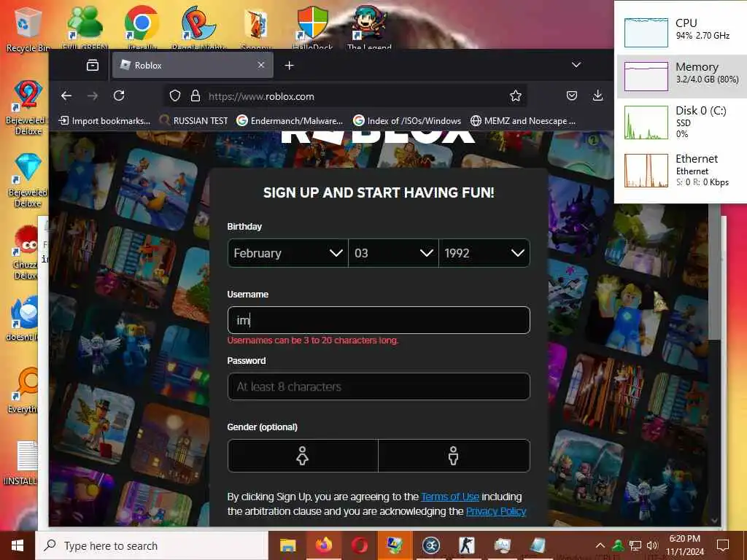Open the Firefox View icon left of the tab
Viewport: 747px width, 560px height.
[x=93, y=65]
